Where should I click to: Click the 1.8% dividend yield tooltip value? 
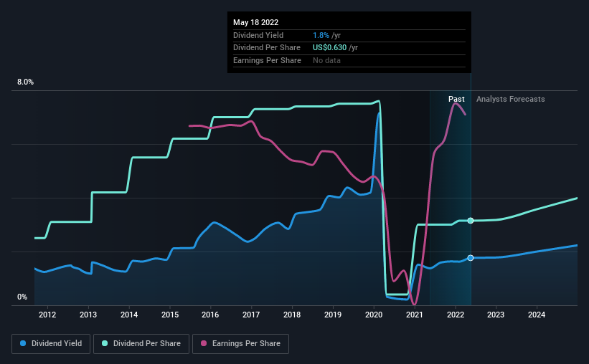point(321,35)
